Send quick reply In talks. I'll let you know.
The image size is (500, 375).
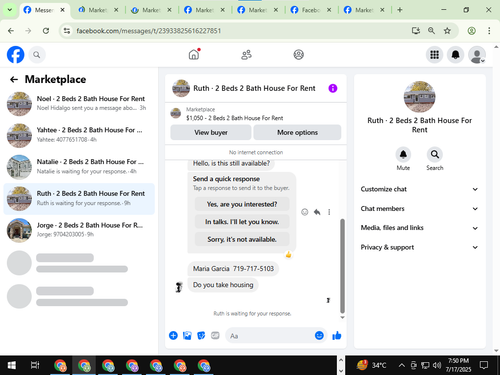point(242,222)
